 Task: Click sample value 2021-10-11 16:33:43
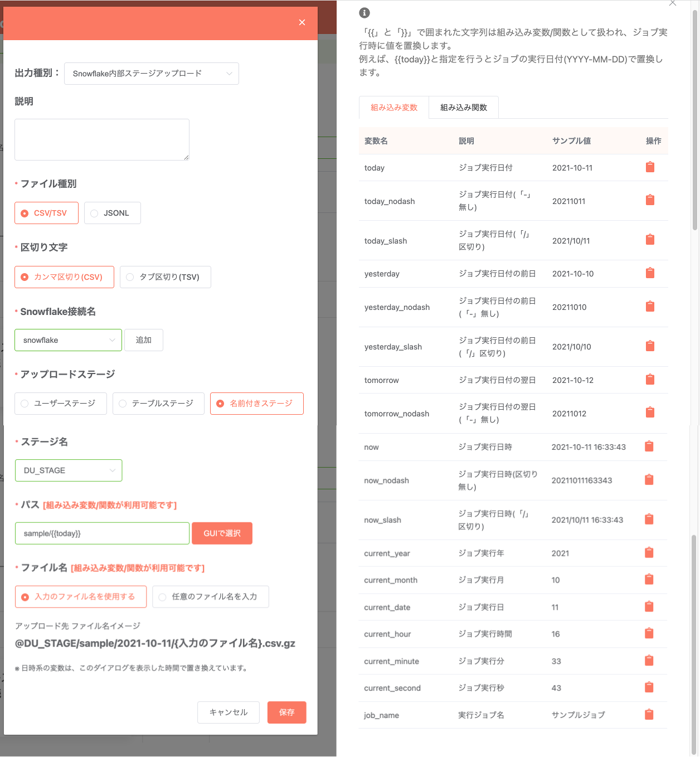pos(589,447)
